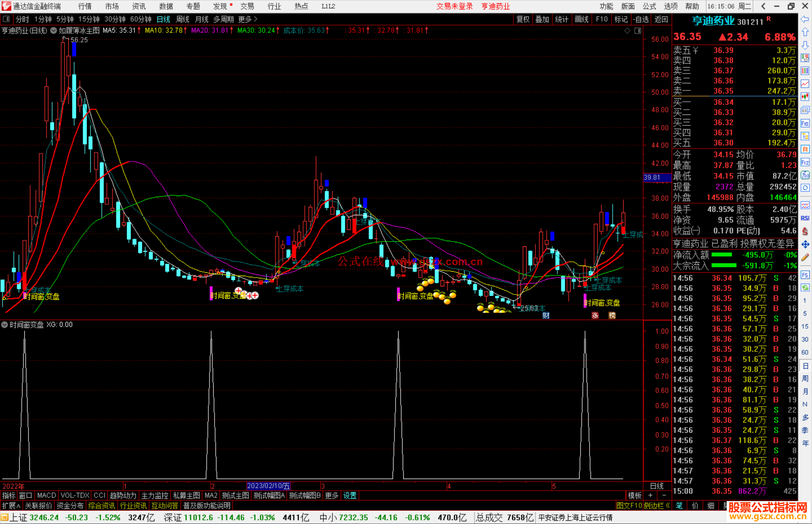The image size is (812, 524).
Task: Toggle the panel icon left of 分时
Action: (x=6, y=19)
